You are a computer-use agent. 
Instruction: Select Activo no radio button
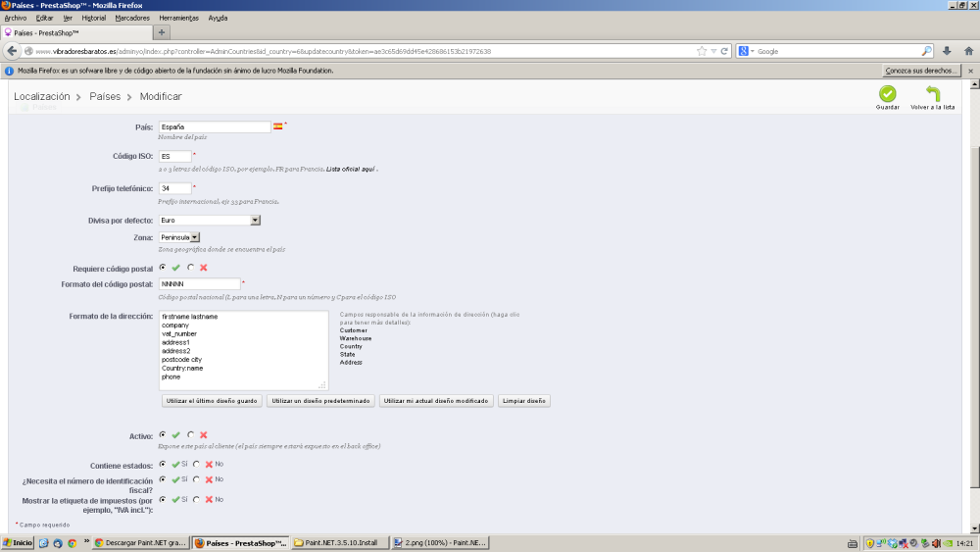coord(191,434)
